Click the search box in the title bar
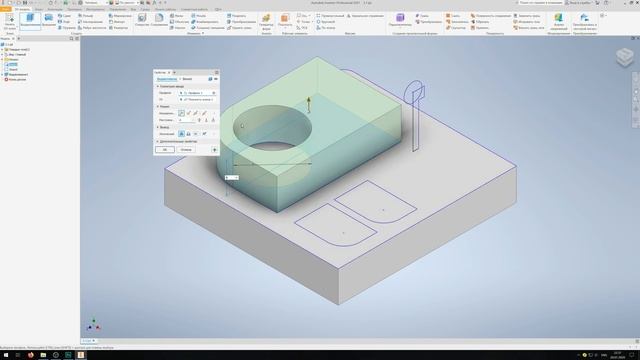640x360 pixels. coord(539,2)
